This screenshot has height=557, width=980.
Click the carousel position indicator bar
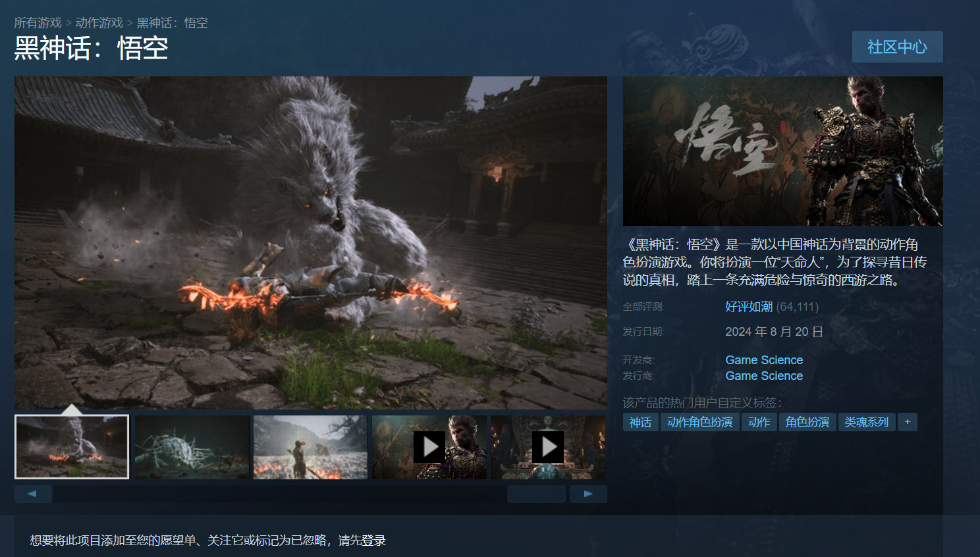click(536, 494)
